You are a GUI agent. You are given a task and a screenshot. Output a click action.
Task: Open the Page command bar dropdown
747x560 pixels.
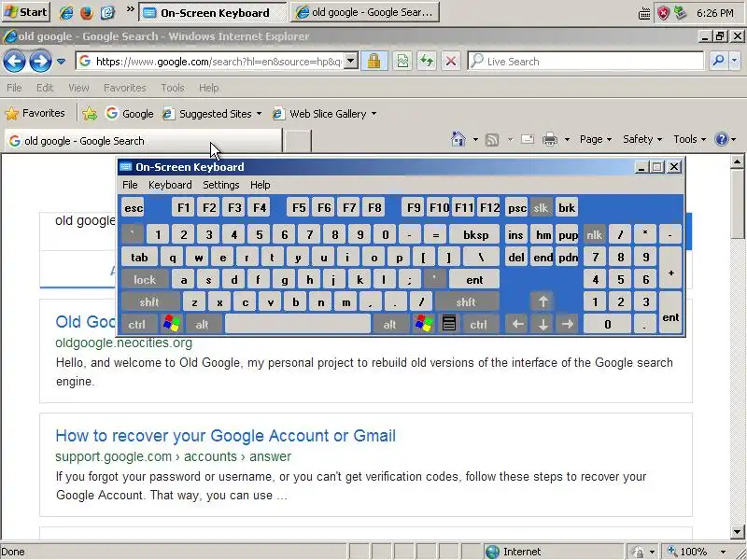(596, 139)
